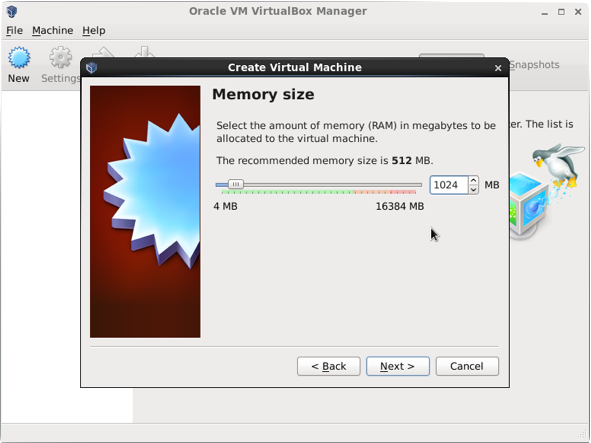This screenshot has width=591, height=443.
Task: Click the memory slider track near 16384 MB
Action: [x=416, y=185]
